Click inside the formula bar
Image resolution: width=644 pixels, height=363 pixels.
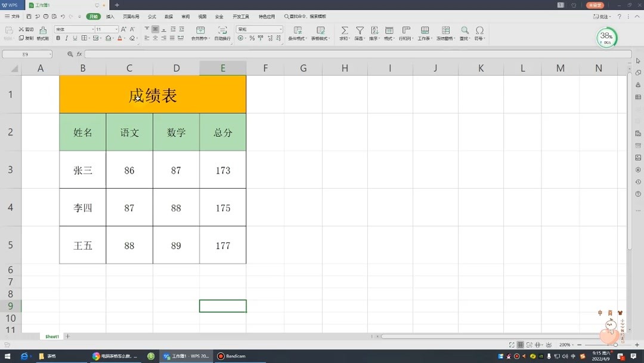[x=239, y=54]
